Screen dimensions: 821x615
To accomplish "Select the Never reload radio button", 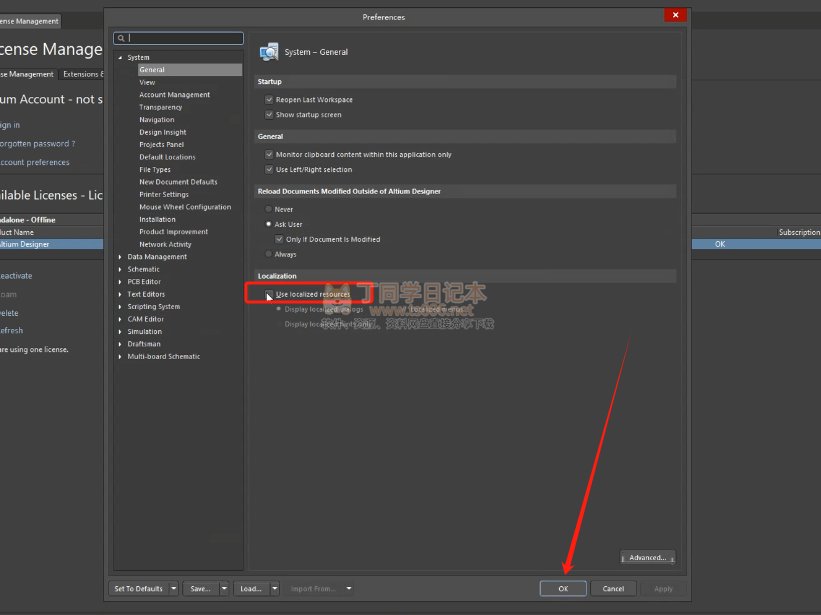I will click(269, 209).
